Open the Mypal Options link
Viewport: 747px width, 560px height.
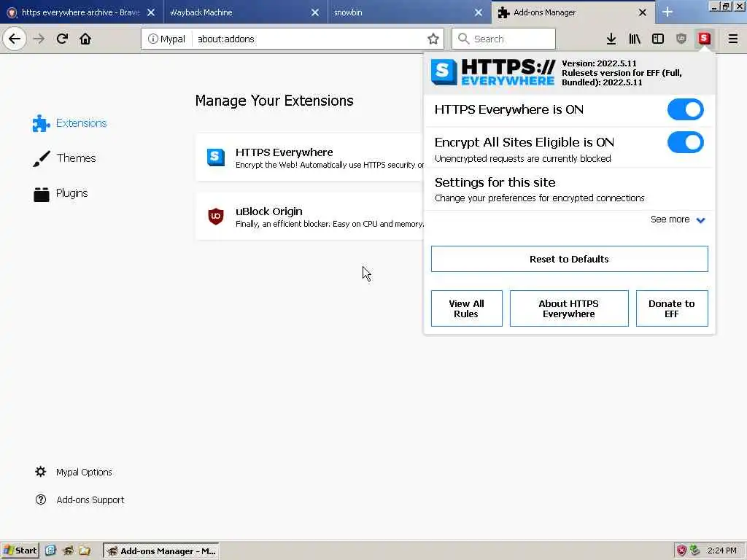pyautogui.click(x=84, y=472)
